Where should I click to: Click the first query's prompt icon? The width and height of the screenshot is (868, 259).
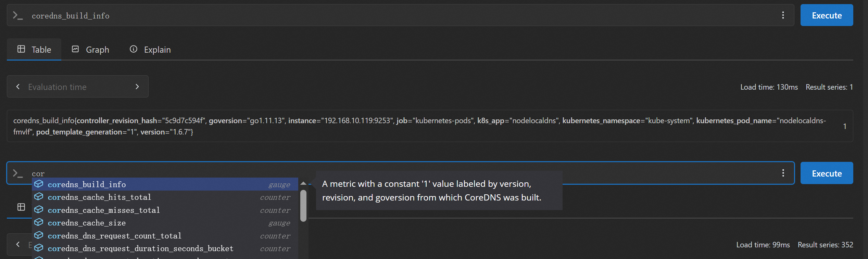(17, 15)
